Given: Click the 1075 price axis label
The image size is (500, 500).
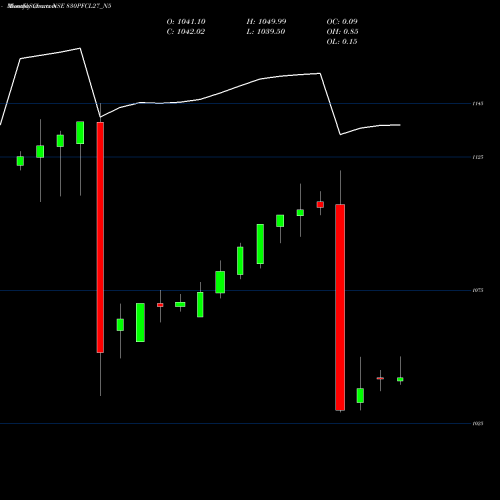Looking at the screenshot, I should click(x=478, y=290).
